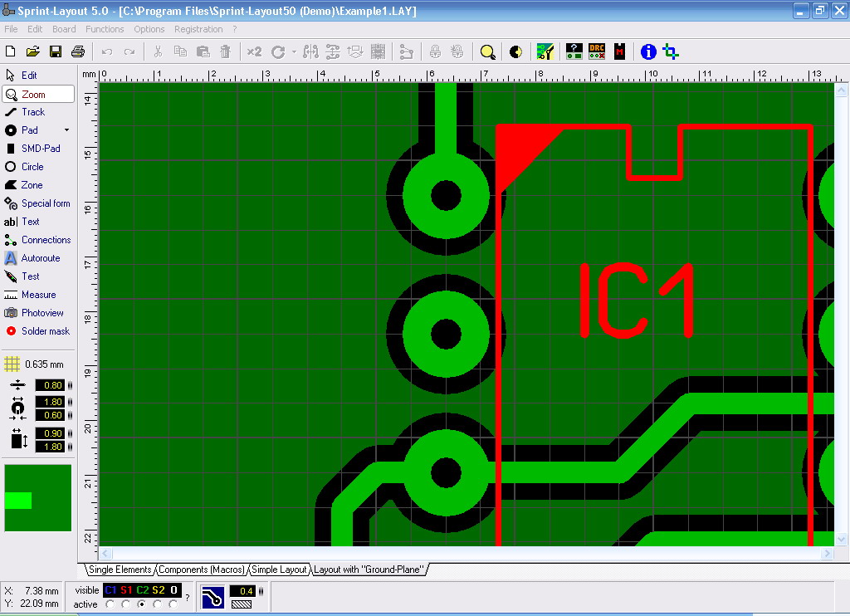Set S1 layer as active
This screenshot has width=850, height=616.
[126, 604]
